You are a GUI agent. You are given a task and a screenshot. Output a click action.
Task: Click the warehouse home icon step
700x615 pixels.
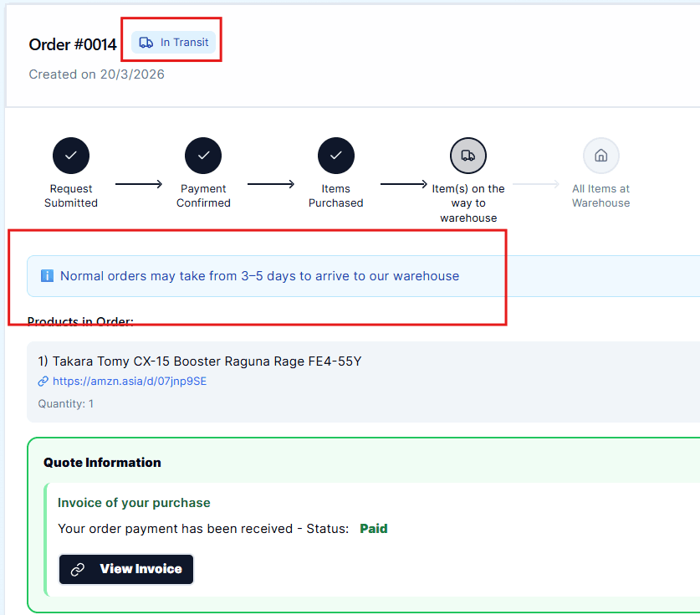600,156
